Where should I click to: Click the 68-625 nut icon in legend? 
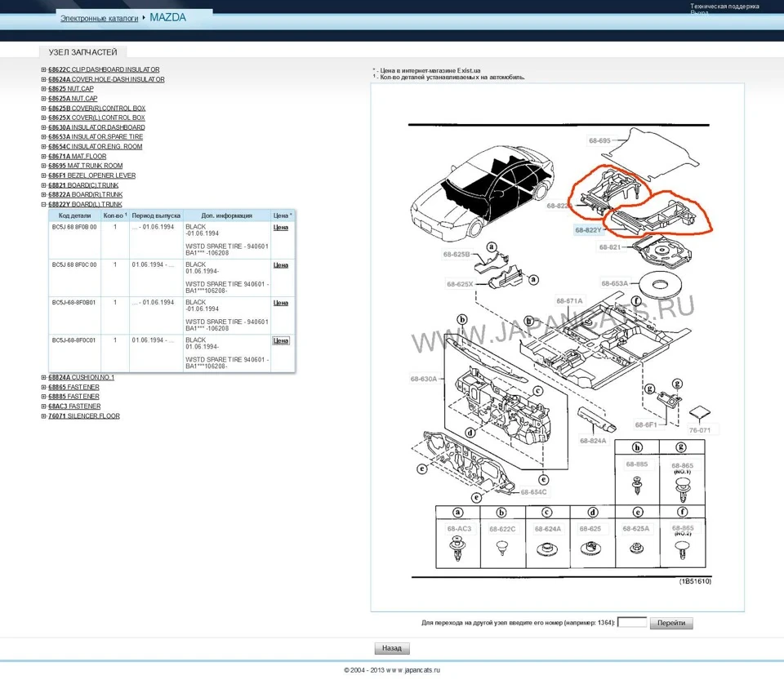coord(591,549)
